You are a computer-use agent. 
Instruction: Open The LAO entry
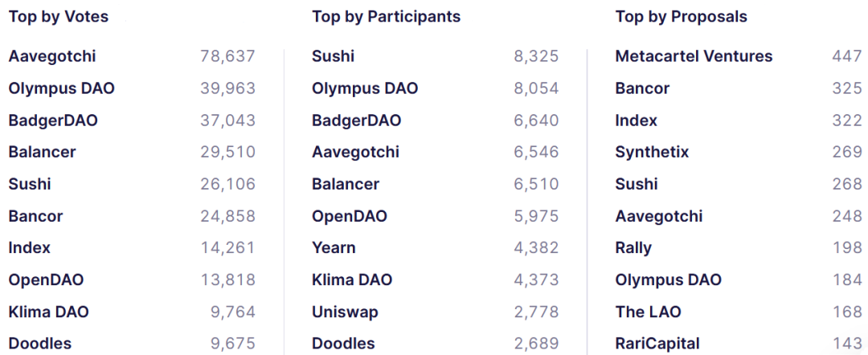click(648, 312)
